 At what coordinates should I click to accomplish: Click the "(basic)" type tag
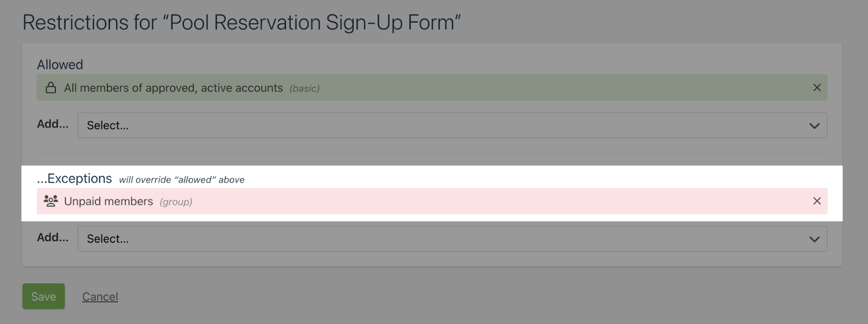304,88
